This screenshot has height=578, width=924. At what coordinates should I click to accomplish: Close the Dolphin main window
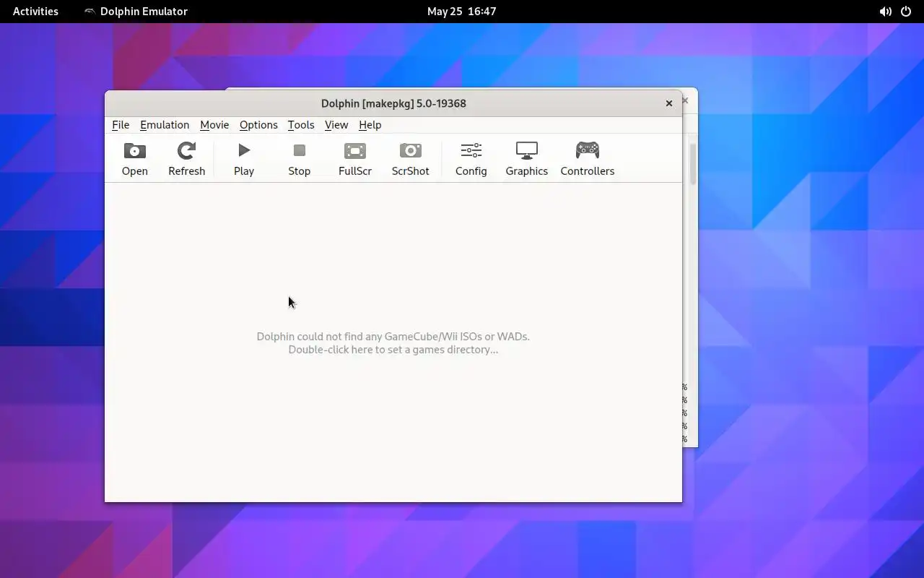[x=669, y=103]
